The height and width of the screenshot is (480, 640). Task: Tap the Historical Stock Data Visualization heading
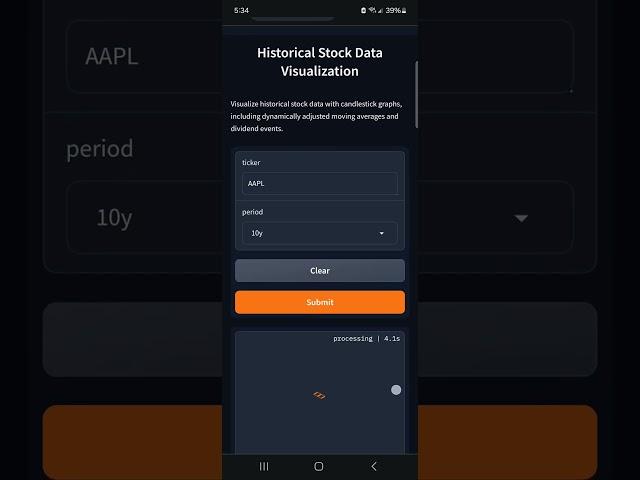(319, 61)
